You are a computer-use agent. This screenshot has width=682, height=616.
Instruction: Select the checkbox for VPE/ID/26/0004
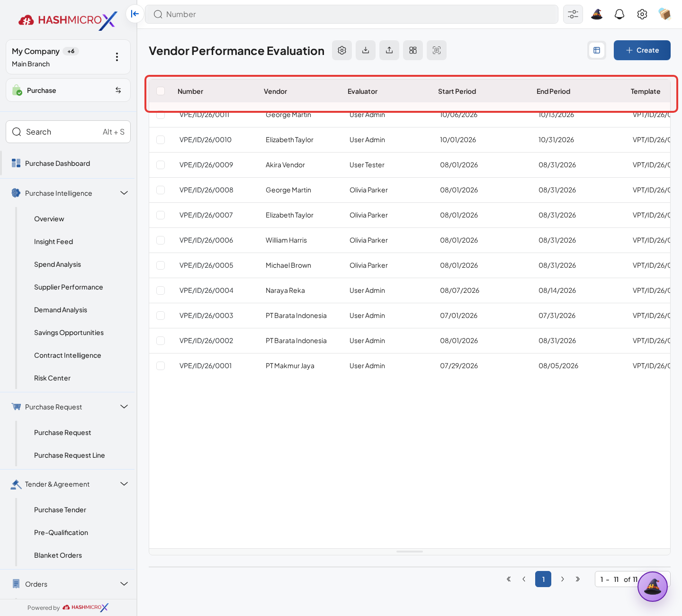(x=161, y=290)
